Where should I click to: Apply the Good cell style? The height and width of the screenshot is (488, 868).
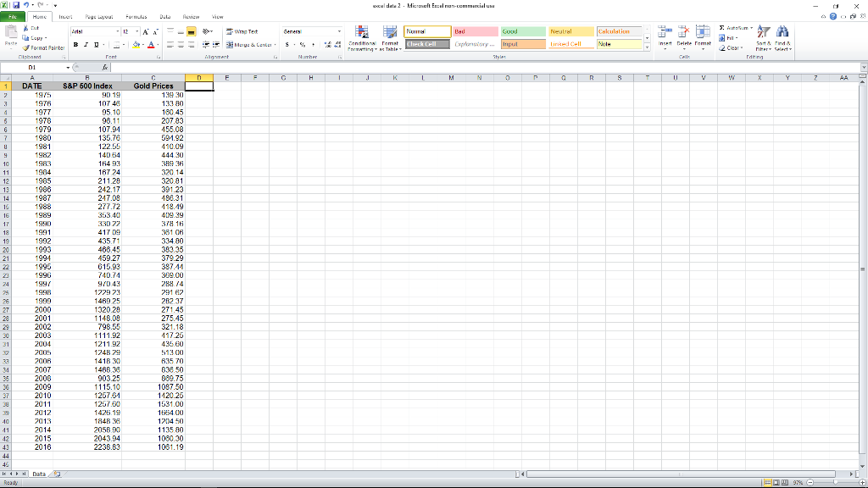coord(523,31)
